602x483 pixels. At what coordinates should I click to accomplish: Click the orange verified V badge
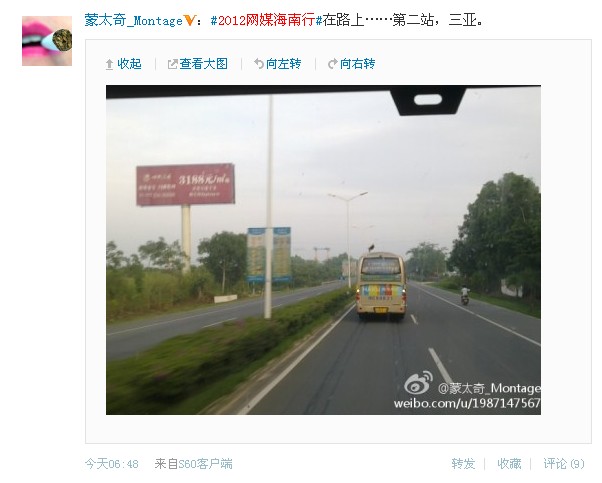click(x=189, y=20)
